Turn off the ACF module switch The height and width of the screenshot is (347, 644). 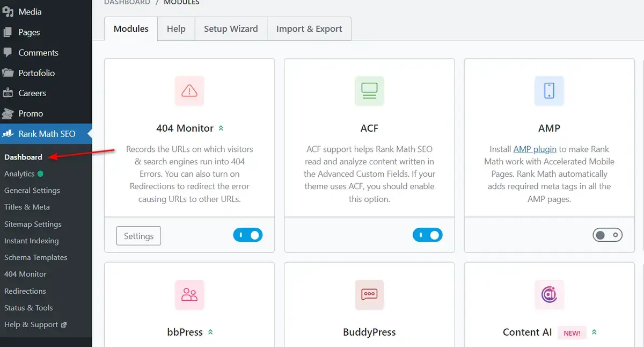(x=428, y=235)
